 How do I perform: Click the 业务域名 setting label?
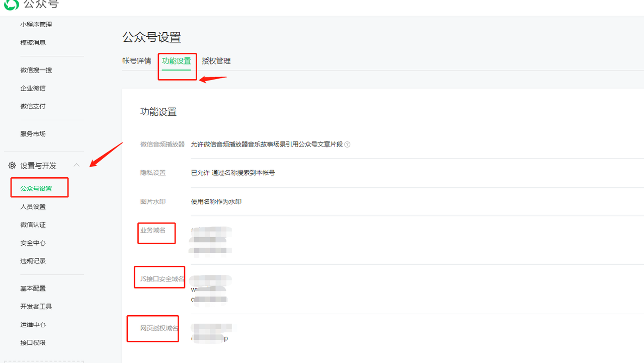tap(153, 231)
